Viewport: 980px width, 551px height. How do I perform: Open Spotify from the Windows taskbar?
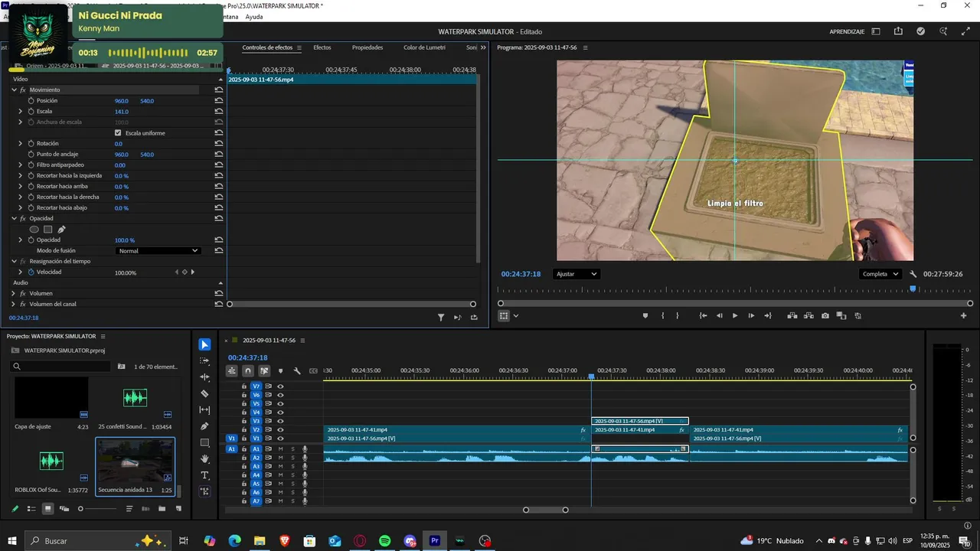[x=385, y=541]
